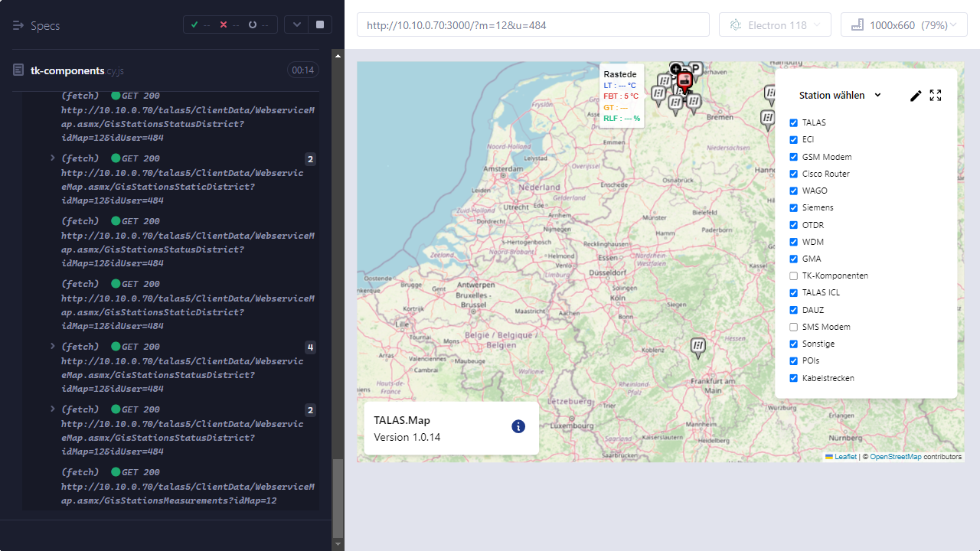The image size is (980, 551).
Task: Click the pencil edit icon in station panel
Action: tap(916, 96)
